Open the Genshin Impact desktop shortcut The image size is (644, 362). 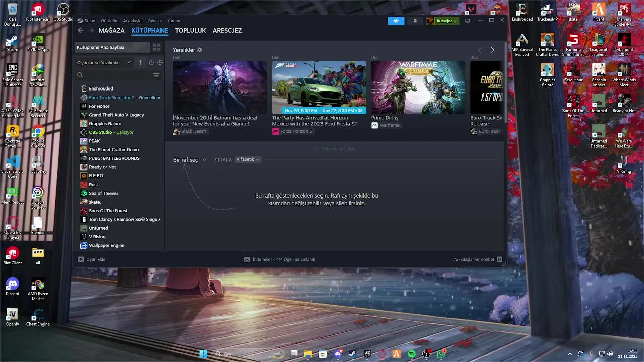[x=599, y=75]
